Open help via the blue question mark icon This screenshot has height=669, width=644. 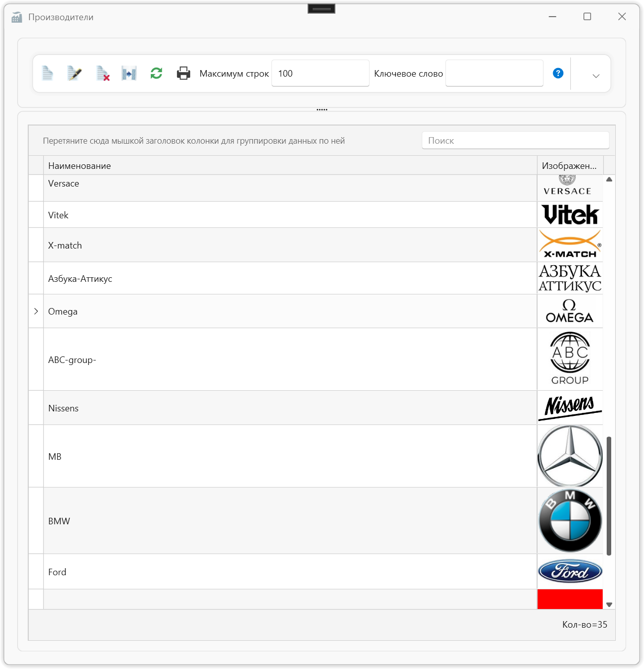558,73
